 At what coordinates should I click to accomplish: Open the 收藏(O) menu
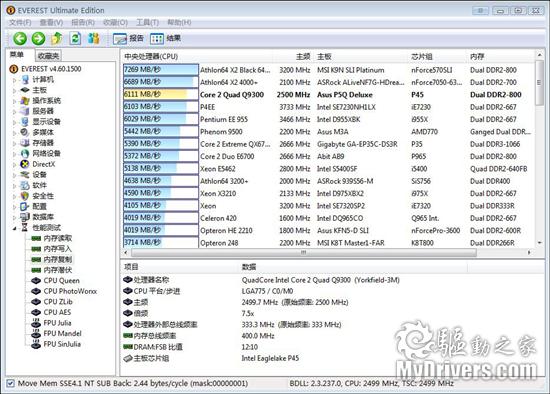[x=115, y=22]
